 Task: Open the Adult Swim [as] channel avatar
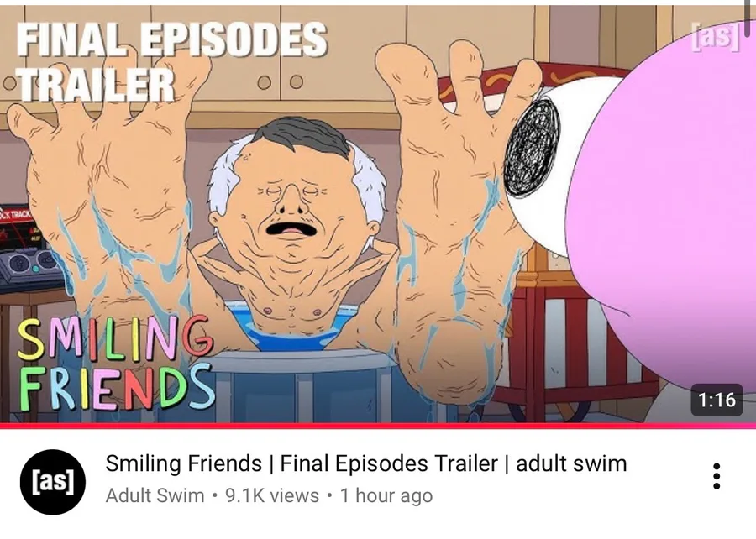53,482
